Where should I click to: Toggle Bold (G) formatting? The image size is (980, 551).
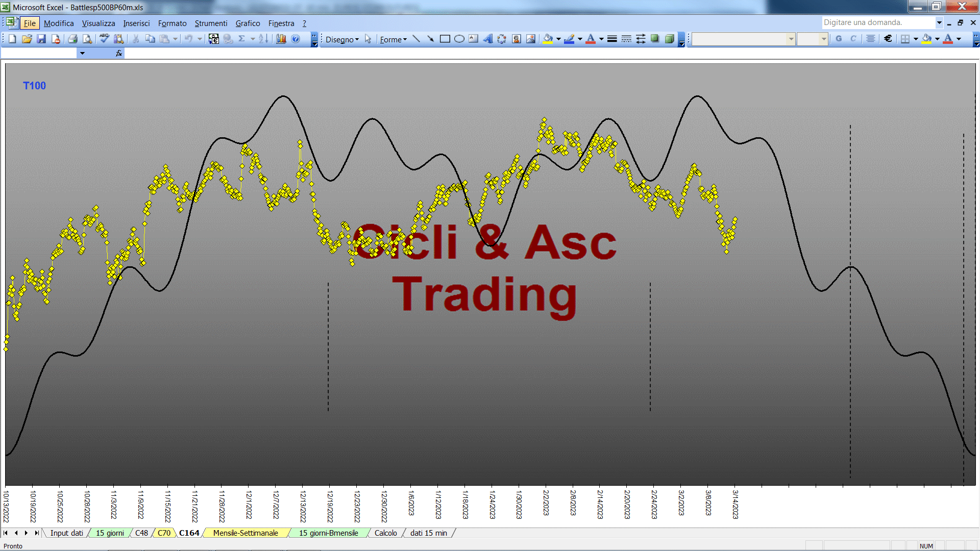(839, 39)
